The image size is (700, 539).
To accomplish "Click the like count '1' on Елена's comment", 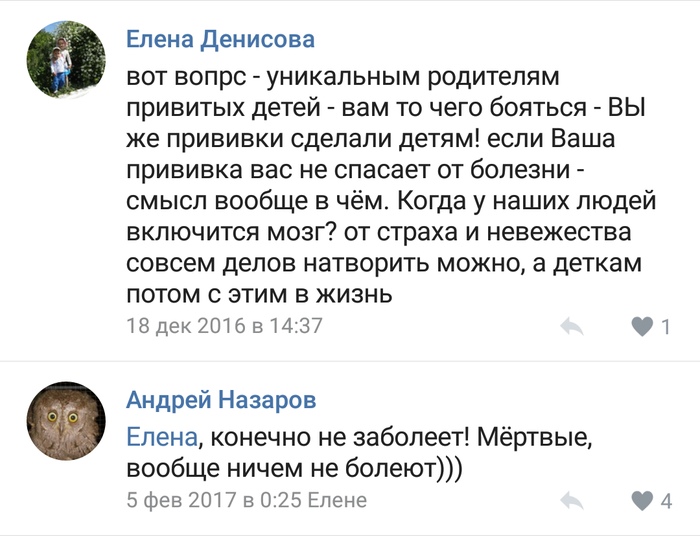I will tap(666, 326).
